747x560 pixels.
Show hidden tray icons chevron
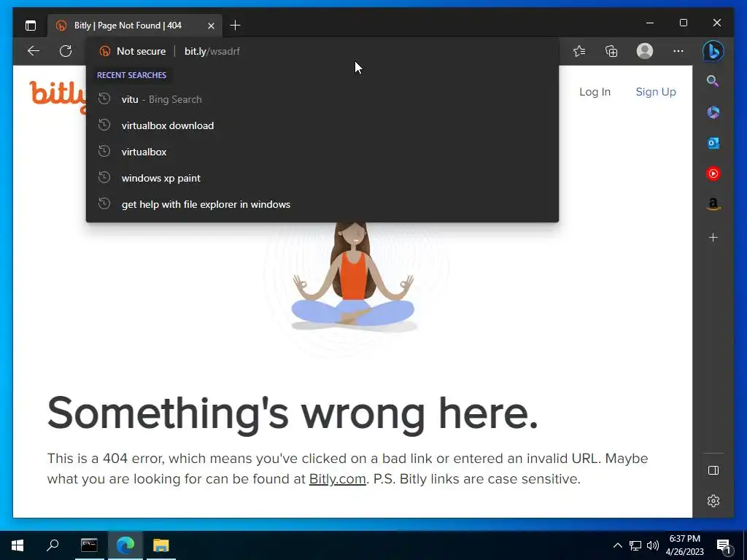pyautogui.click(x=617, y=545)
